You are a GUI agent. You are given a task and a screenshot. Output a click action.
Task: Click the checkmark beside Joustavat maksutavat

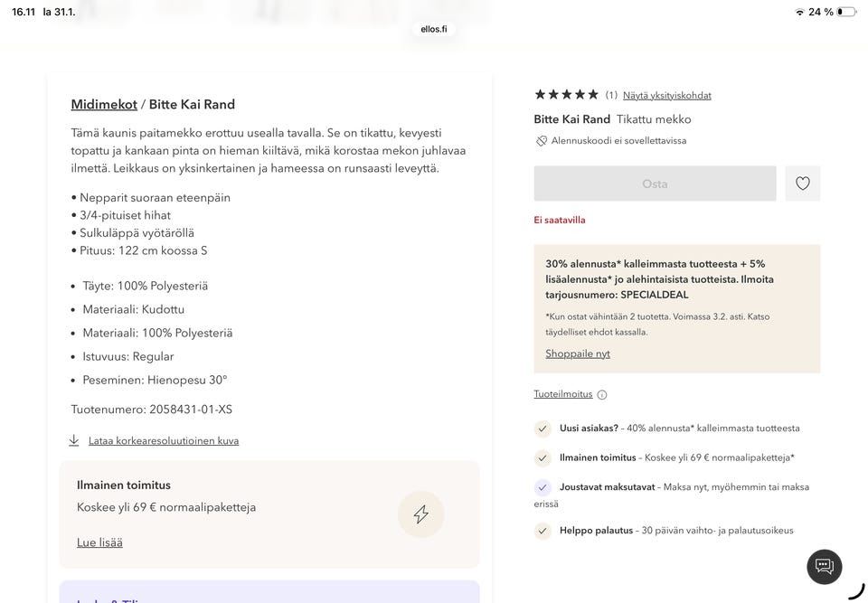coord(542,487)
